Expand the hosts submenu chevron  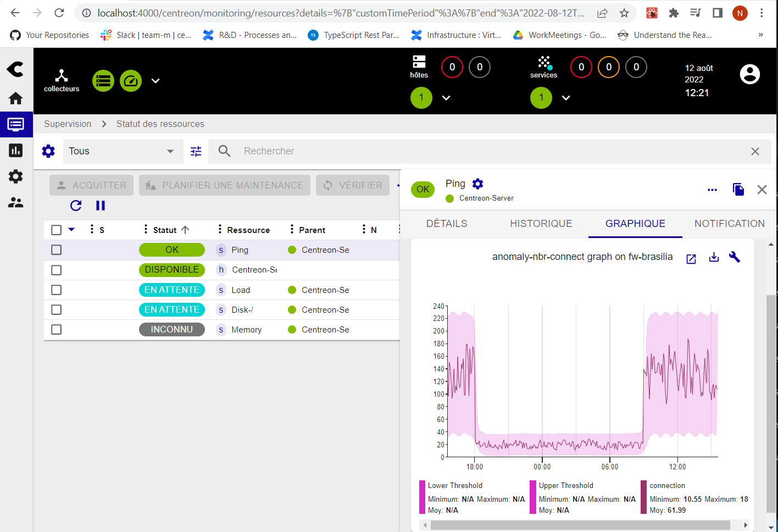[x=446, y=98]
